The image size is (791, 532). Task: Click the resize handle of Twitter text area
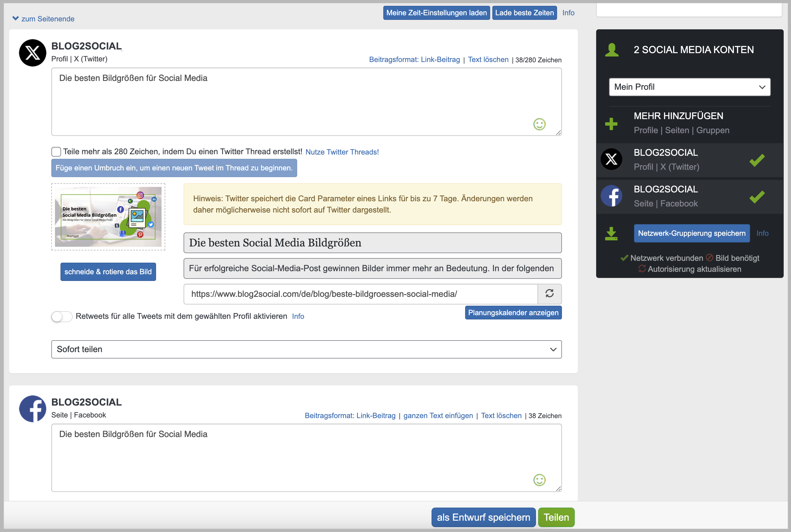[x=558, y=132]
